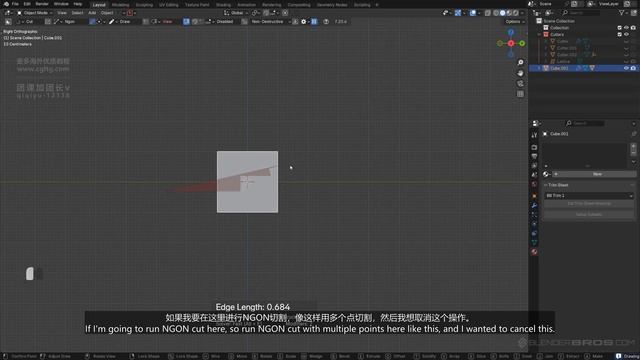Toggle camera view icon
Screen dimensions: 640x360
[520, 84]
